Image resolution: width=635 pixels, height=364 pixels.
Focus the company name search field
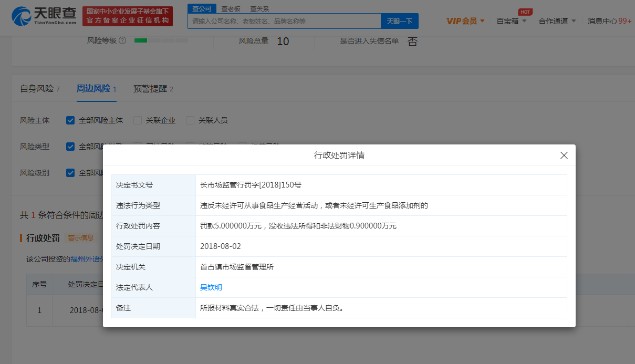(x=284, y=22)
